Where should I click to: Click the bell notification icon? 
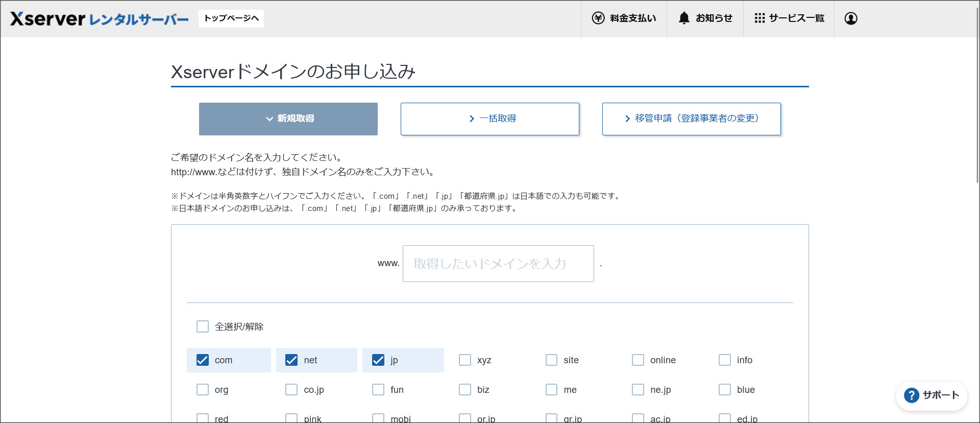click(x=684, y=18)
